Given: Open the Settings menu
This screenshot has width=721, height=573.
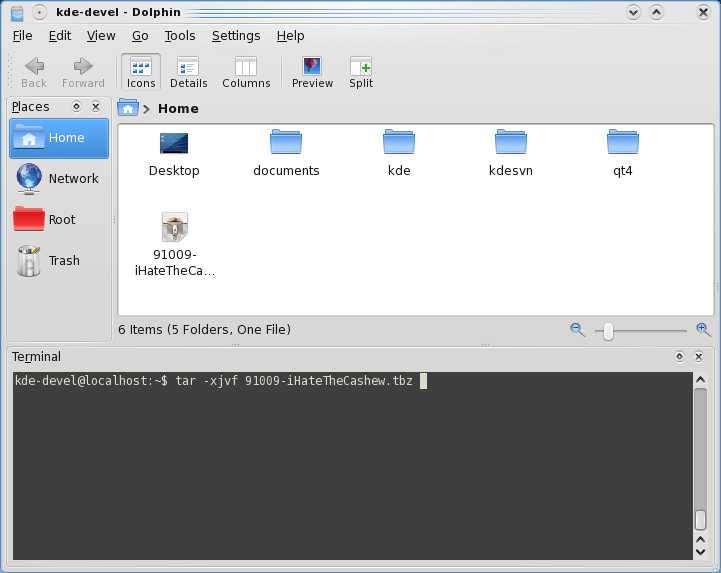Looking at the screenshot, I should pyautogui.click(x=235, y=36).
